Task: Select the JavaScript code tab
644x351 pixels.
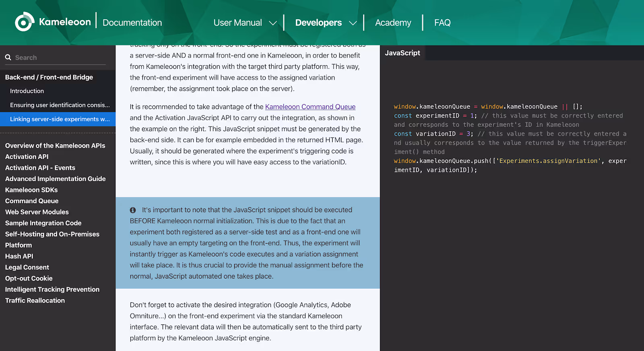Action: click(402, 53)
